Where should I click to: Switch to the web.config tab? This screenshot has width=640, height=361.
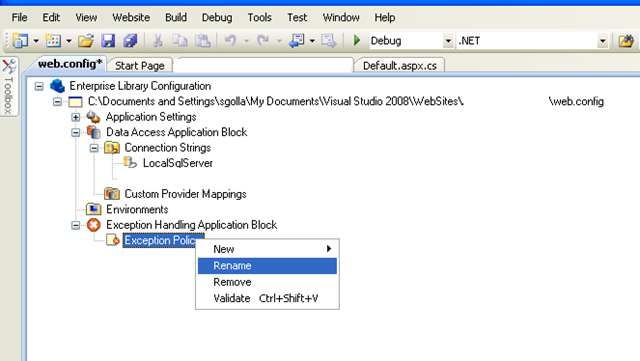tap(69, 64)
